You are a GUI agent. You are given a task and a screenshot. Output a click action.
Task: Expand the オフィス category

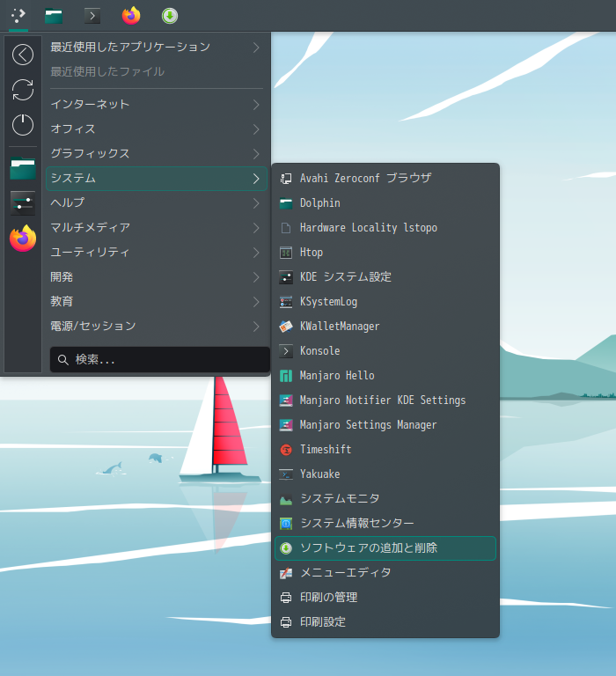157,129
